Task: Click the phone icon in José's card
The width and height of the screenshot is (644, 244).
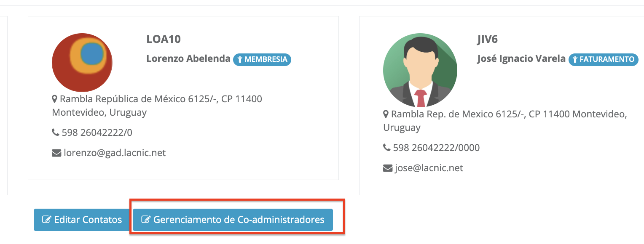Action: click(387, 148)
